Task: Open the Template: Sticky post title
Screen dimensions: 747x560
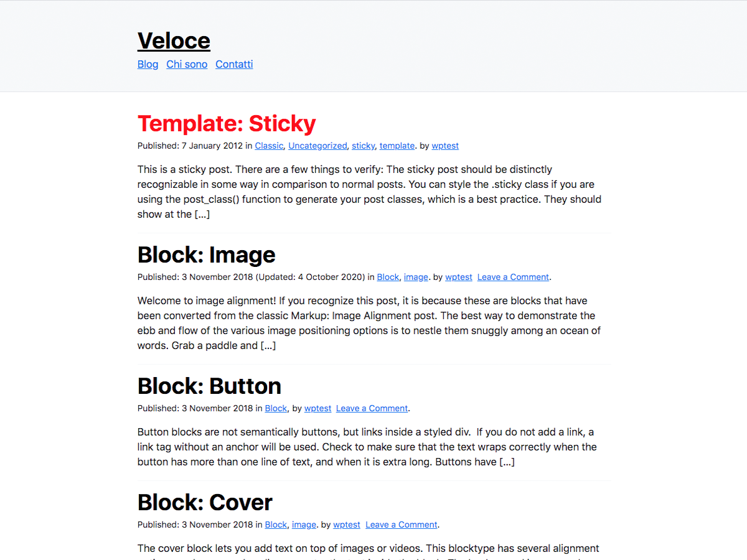Action: [227, 123]
